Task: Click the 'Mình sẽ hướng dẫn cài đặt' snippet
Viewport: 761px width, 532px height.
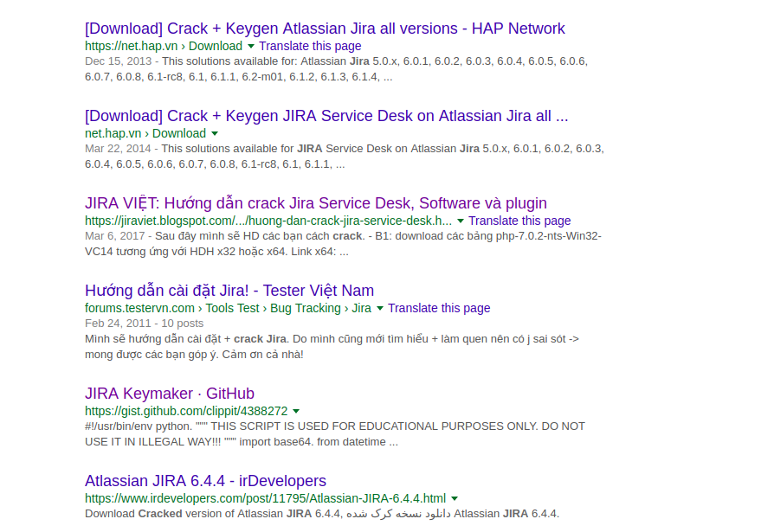Action: (332, 347)
